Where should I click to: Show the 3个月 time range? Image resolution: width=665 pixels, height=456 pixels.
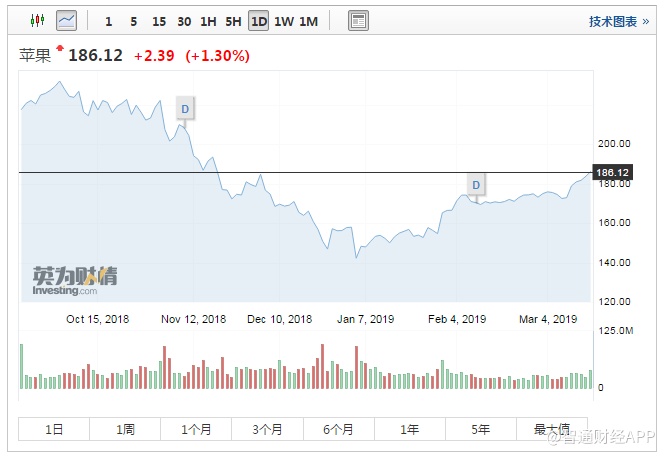[267, 429]
